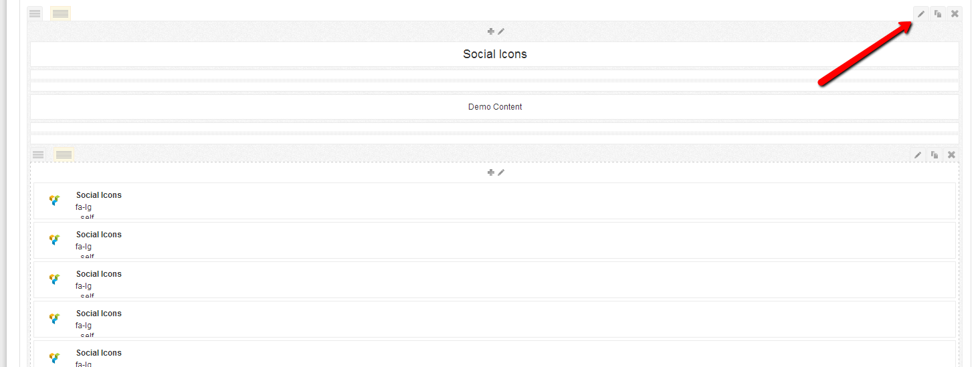Clone the outer row
980x367 pixels.
click(x=938, y=13)
